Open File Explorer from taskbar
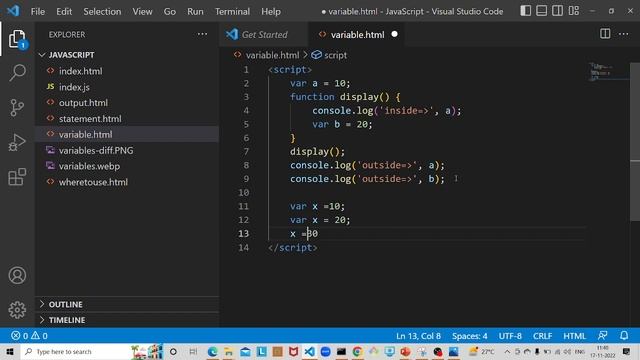 [229, 351]
